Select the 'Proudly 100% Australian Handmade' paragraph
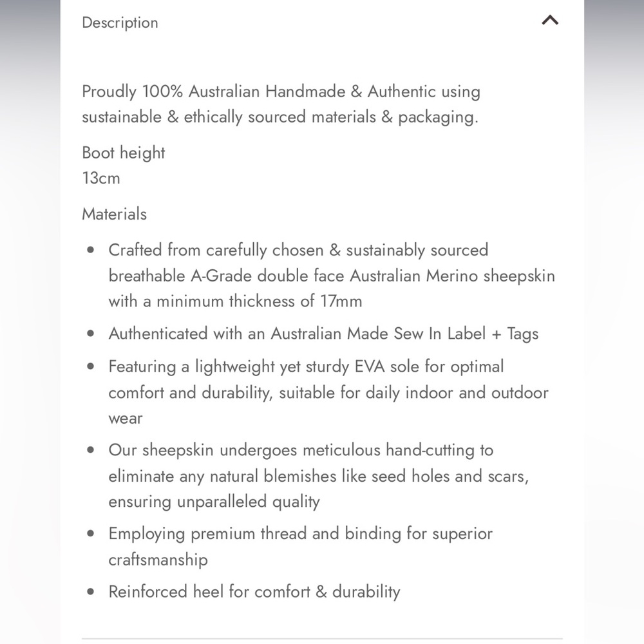 (x=281, y=104)
